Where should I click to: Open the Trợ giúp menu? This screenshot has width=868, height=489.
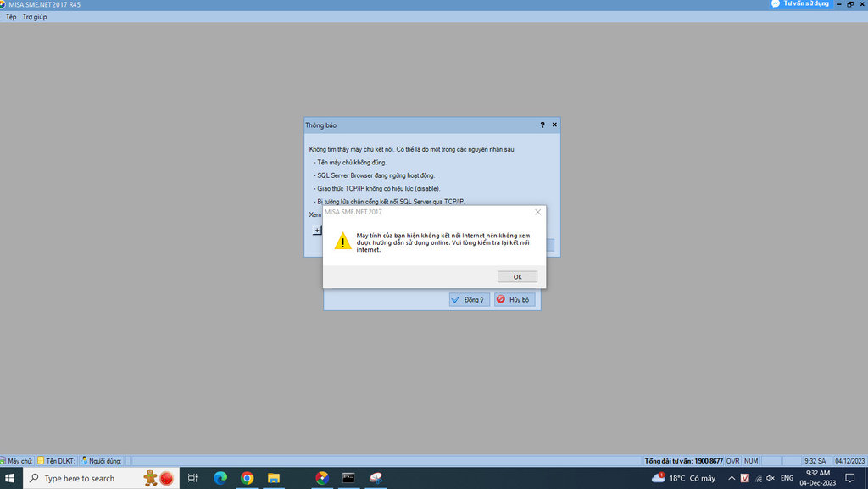point(34,17)
